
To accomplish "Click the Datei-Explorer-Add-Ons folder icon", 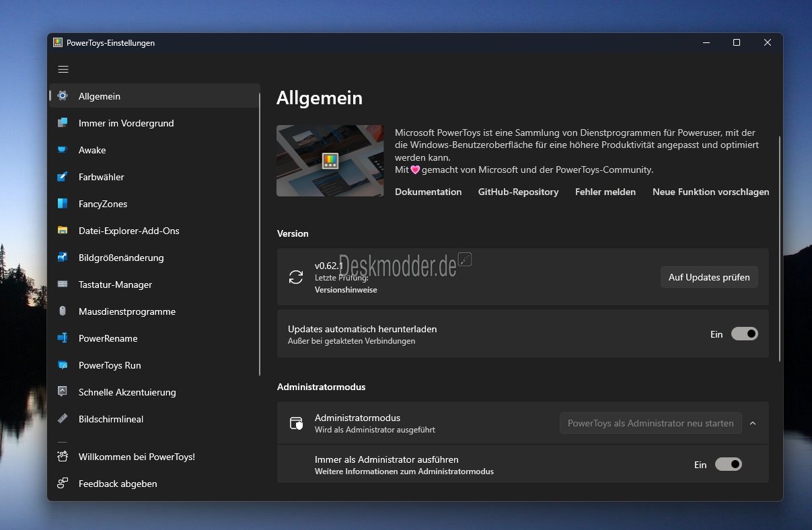I will [x=63, y=230].
